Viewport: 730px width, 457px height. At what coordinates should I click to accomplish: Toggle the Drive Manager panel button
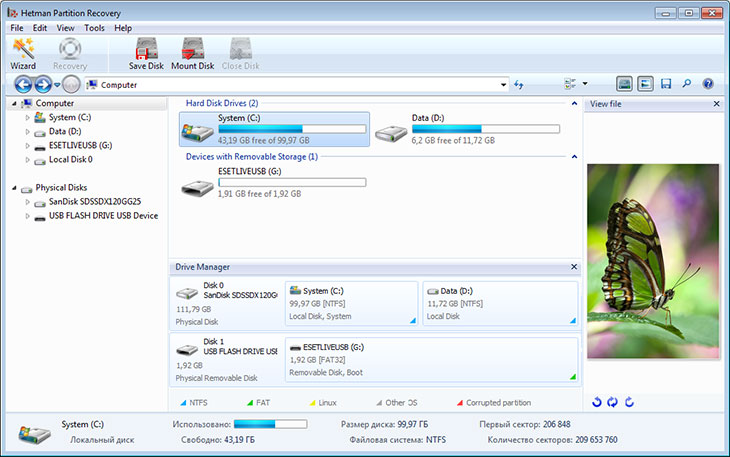[x=624, y=85]
